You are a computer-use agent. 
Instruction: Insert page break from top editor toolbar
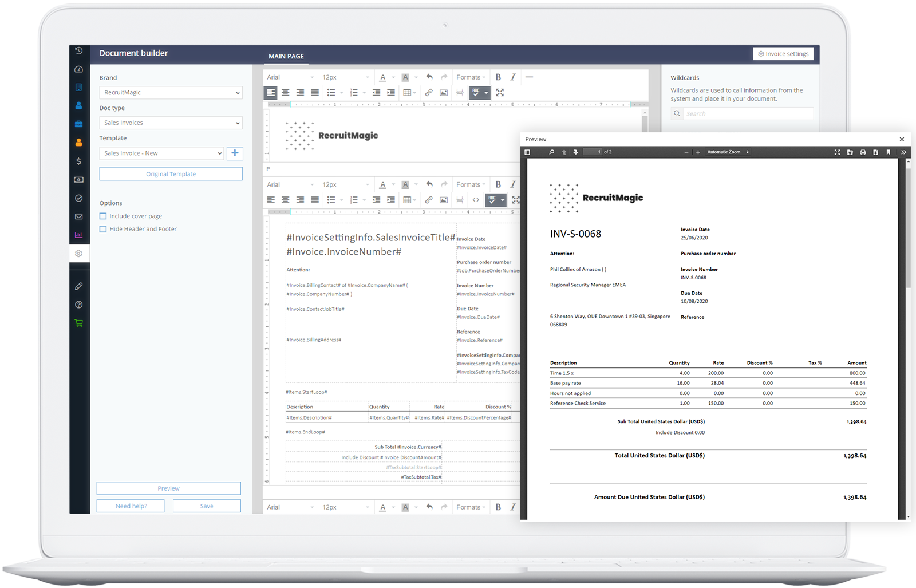click(x=460, y=92)
